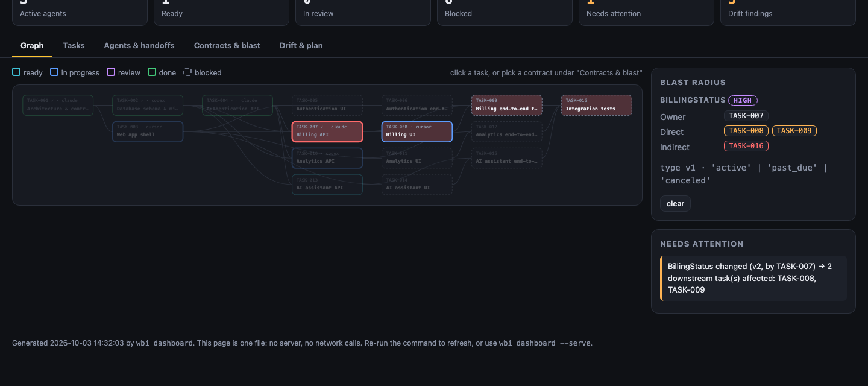Select TASK-014 AI assistant UI node
The width and height of the screenshot is (868, 386).
(417, 184)
